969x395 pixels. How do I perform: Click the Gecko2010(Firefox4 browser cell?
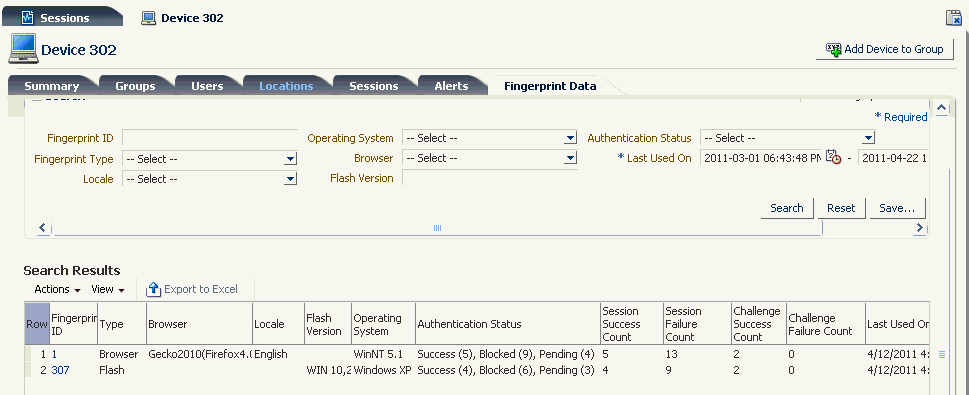click(200, 355)
